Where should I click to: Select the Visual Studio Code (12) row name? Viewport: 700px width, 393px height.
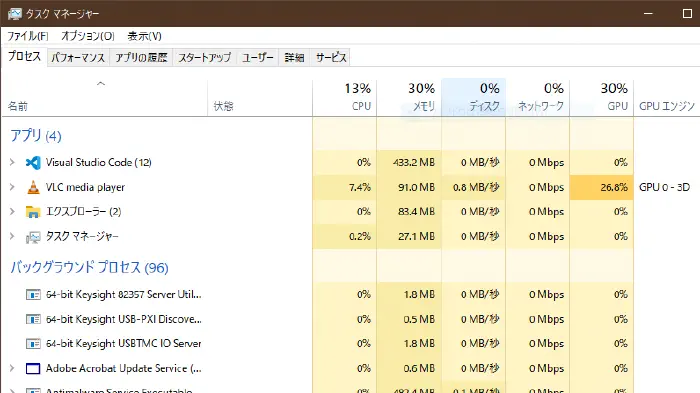point(99,163)
